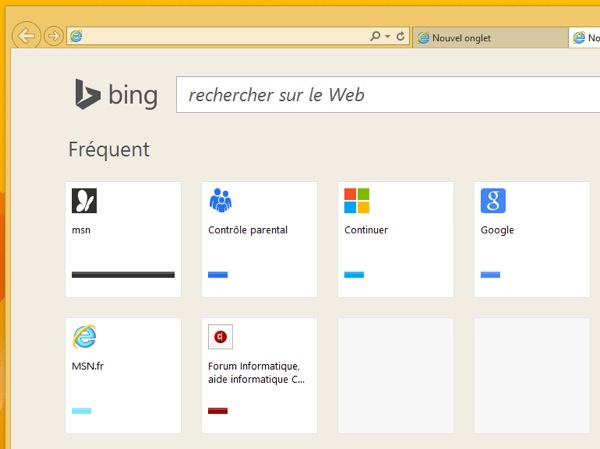The height and width of the screenshot is (449, 600).
Task: Click the Fréquent heading text
Action: point(109,149)
